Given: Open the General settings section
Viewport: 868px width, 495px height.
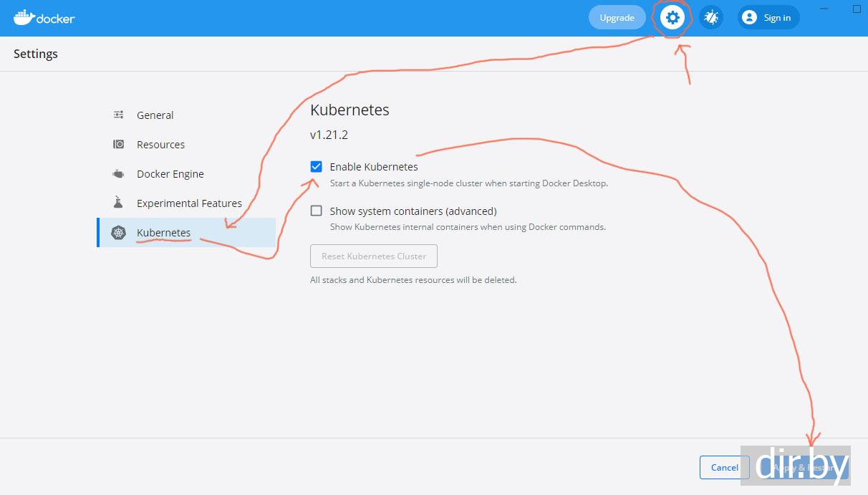Looking at the screenshot, I should tap(186, 115).
